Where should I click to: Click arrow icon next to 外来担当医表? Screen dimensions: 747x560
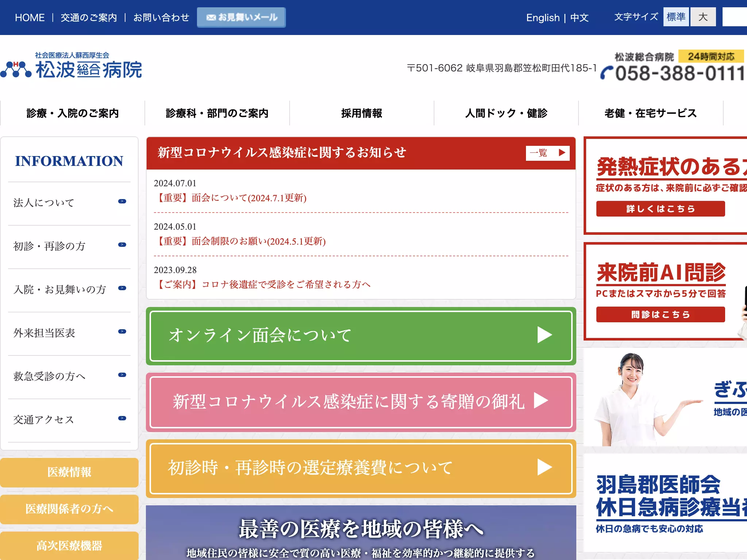click(x=122, y=331)
